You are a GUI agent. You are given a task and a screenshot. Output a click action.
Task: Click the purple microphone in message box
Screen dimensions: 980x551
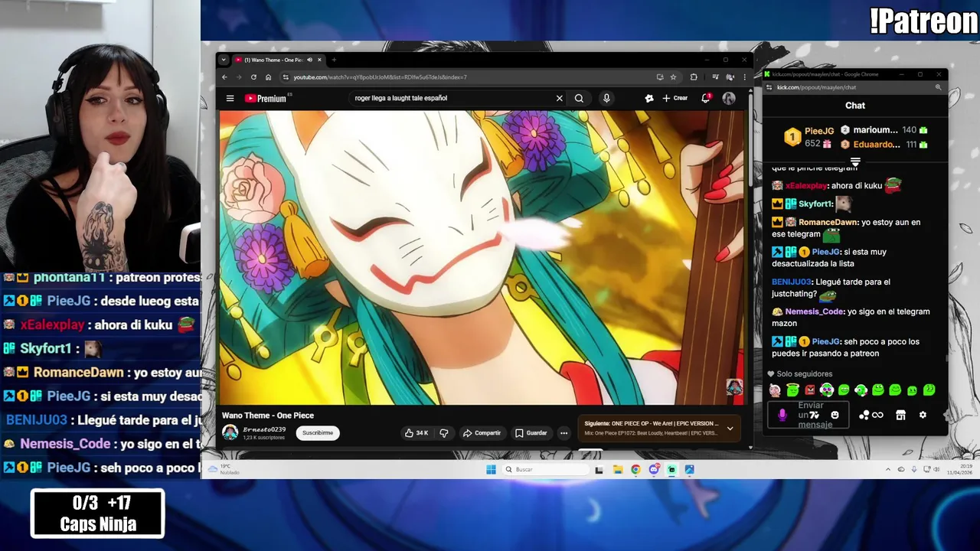click(x=782, y=415)
